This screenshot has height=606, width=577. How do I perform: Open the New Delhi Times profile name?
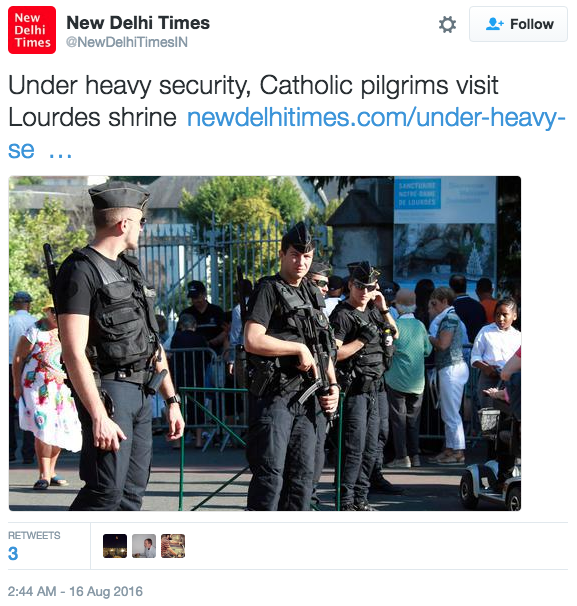point(138,23)
